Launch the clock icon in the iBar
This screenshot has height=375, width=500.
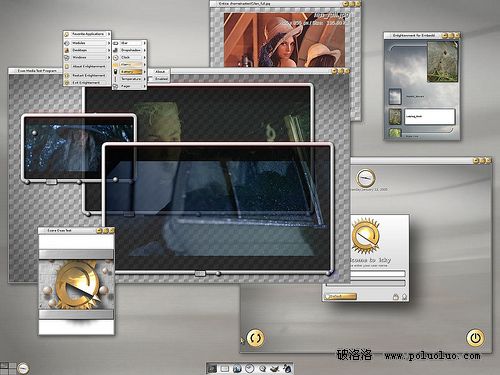click(x=249, y=369)
